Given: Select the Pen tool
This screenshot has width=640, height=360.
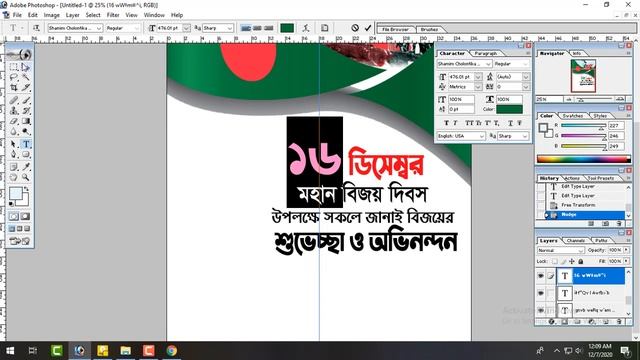Looking at the screenshot, I should (x=13, y=155).
